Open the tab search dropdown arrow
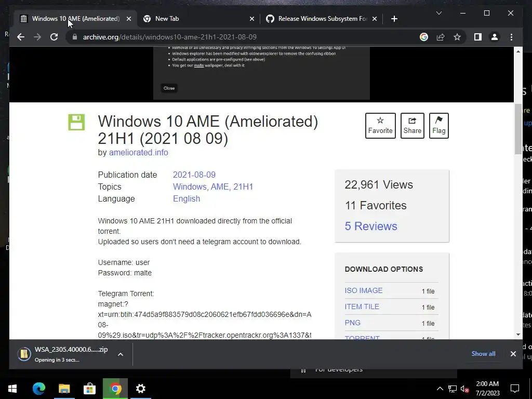Viewport: 532px width, 399px height. pyautogui.click(x=438, y=13)
